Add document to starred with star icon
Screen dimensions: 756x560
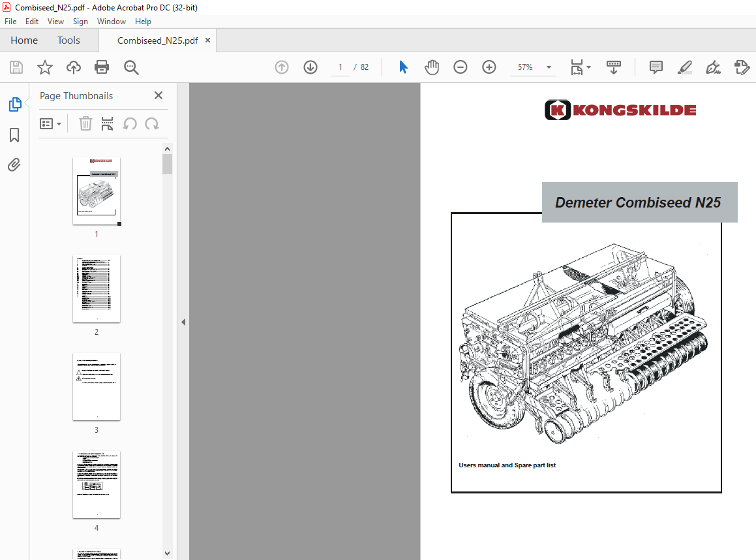point(45,67)
